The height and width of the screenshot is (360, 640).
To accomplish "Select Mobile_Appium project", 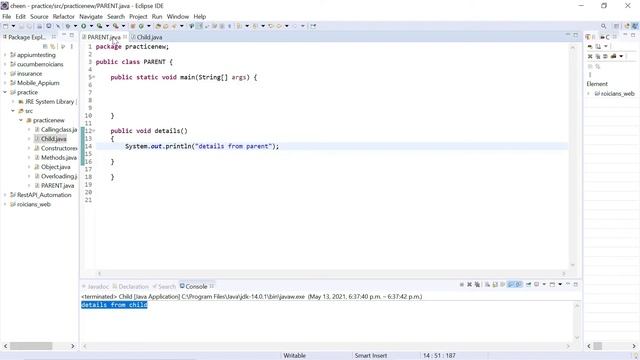I will tap(38, 83).
